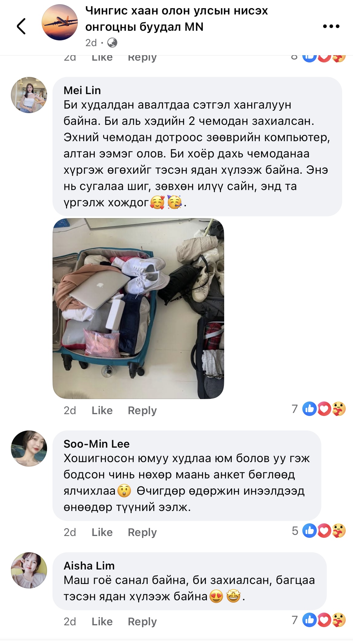Reply to Soo-Min Lee's comment
This screenshot has width=353, height=644.
142,532
